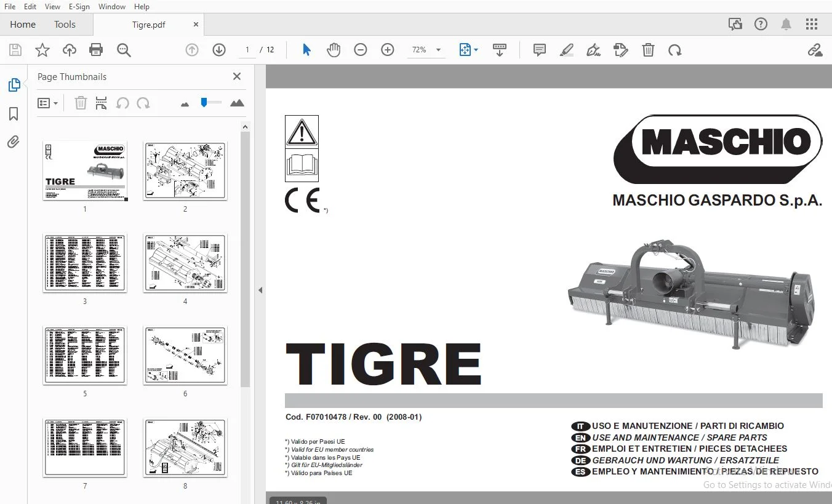
Task: Open the find text magnifier tool
Action: 124,50
